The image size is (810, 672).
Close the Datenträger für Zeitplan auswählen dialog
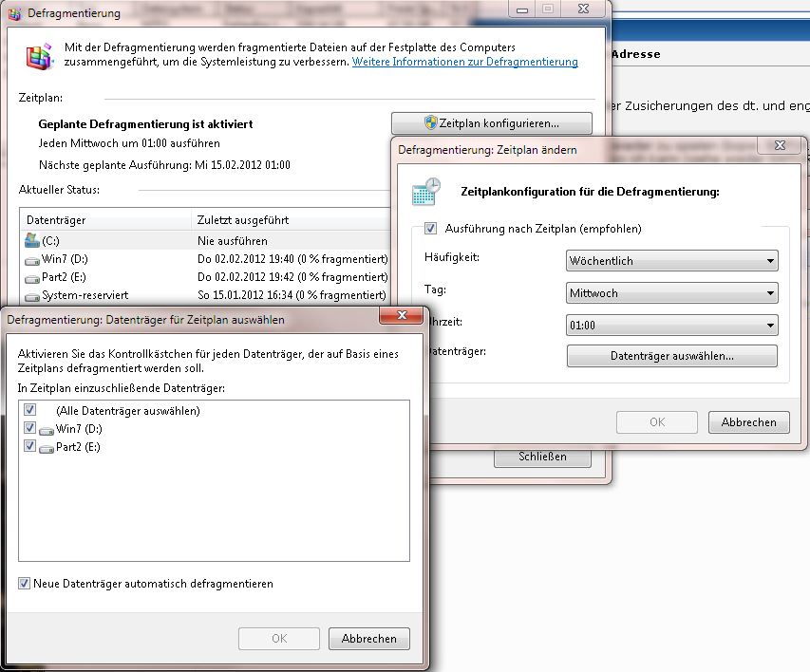click(x=402, y=315)
